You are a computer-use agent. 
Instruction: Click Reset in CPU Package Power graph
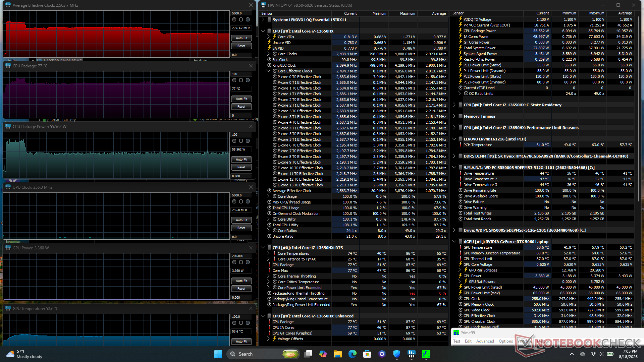(241, 167)
